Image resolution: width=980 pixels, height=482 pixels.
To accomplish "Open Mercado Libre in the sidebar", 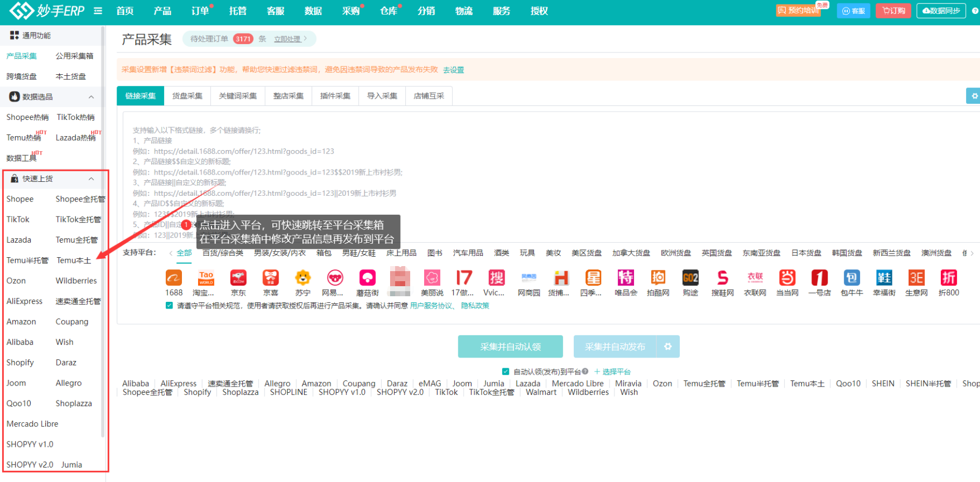I will tap(32, 424).
